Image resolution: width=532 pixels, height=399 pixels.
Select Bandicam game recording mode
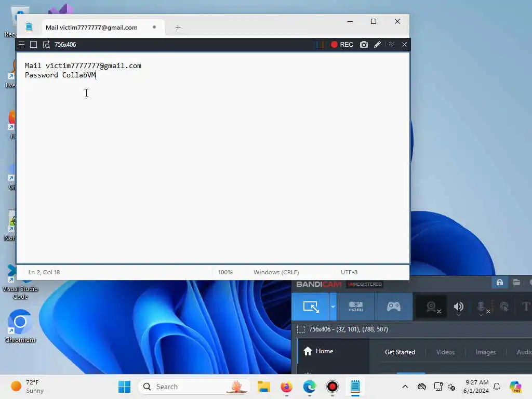point(394,307)
